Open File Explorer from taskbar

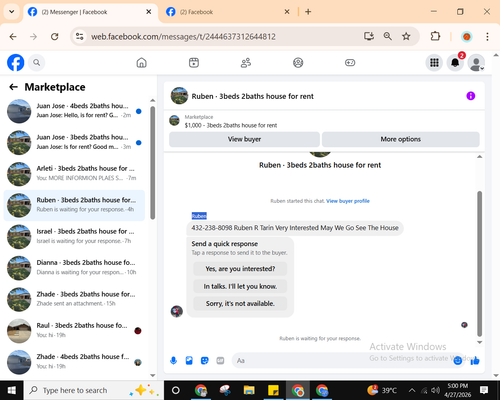249,390
